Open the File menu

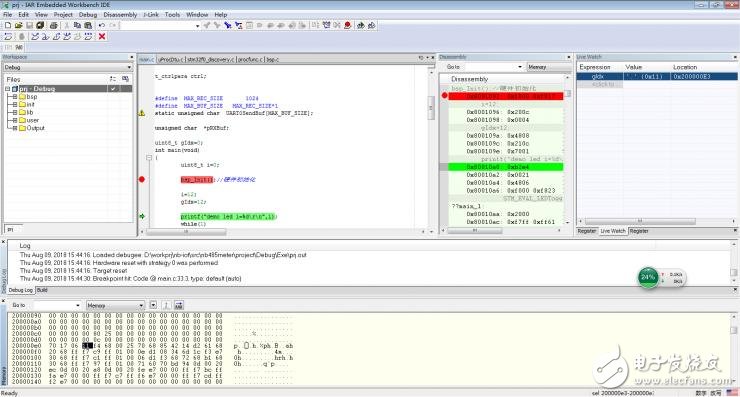[8, 15]
